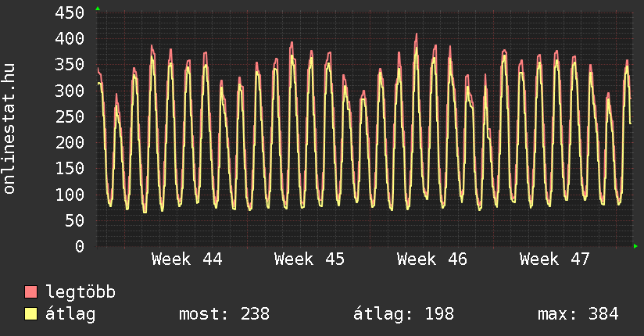
Task: Click the 'max: 384' maximum value
Action: pyautogui.click(x=578, y=314)
